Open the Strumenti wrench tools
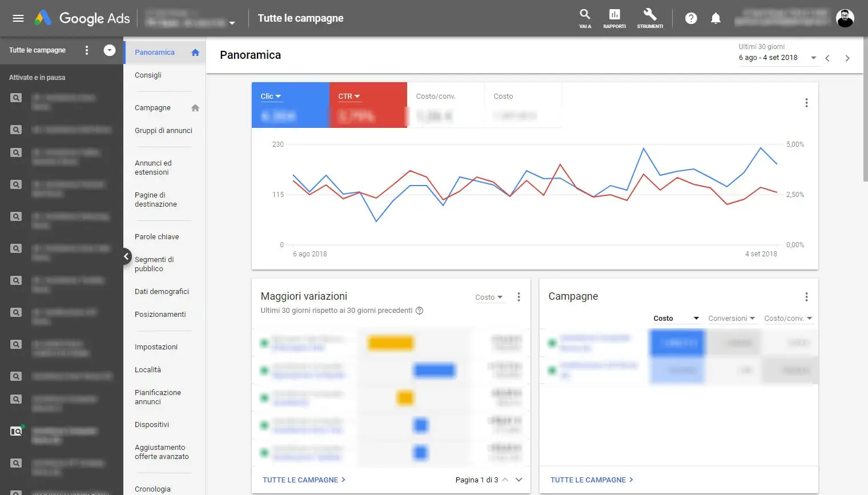 [x=650, y=18]
